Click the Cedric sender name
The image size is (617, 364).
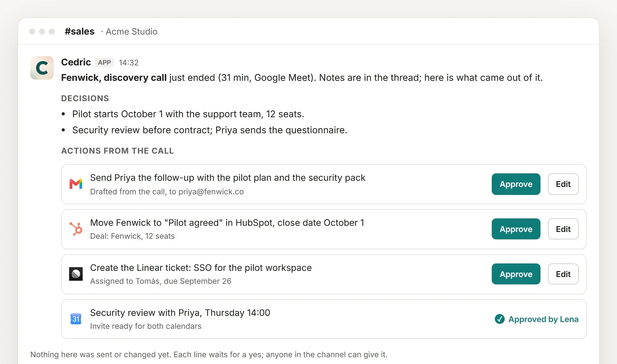pyautogui.click(x=76, y=62)
